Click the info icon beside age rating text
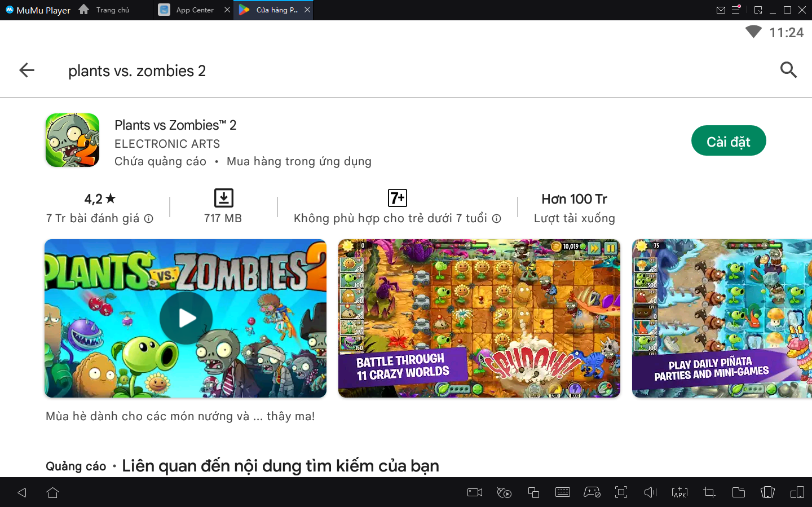The height and width of the screenshot is (507, 812). pyautogui.click(x=496, y=219)
